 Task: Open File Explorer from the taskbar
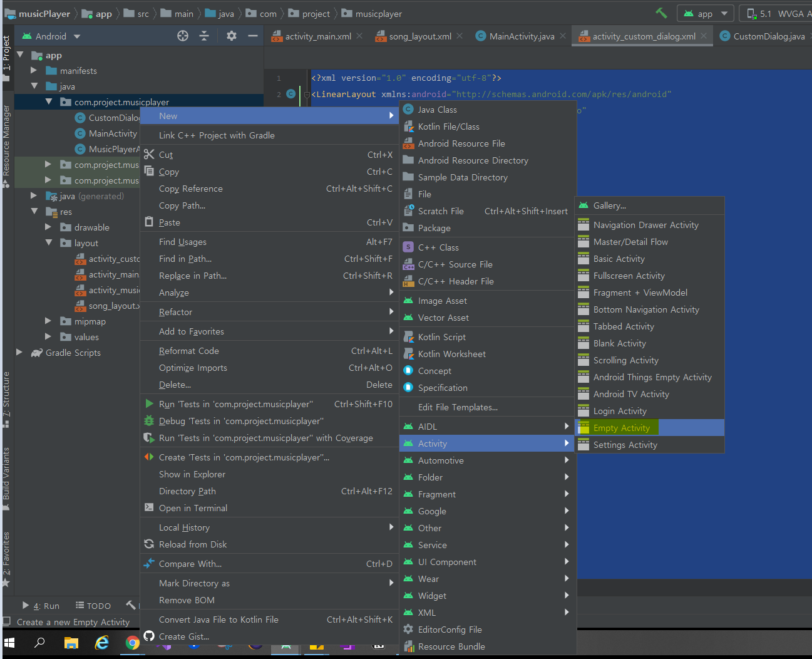(71, 643)
